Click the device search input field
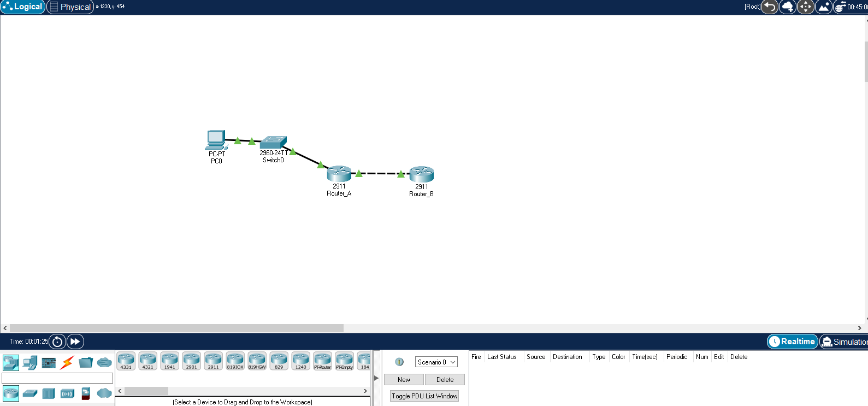Viewport: 868px width, 406px height. [x=57, y=378]
